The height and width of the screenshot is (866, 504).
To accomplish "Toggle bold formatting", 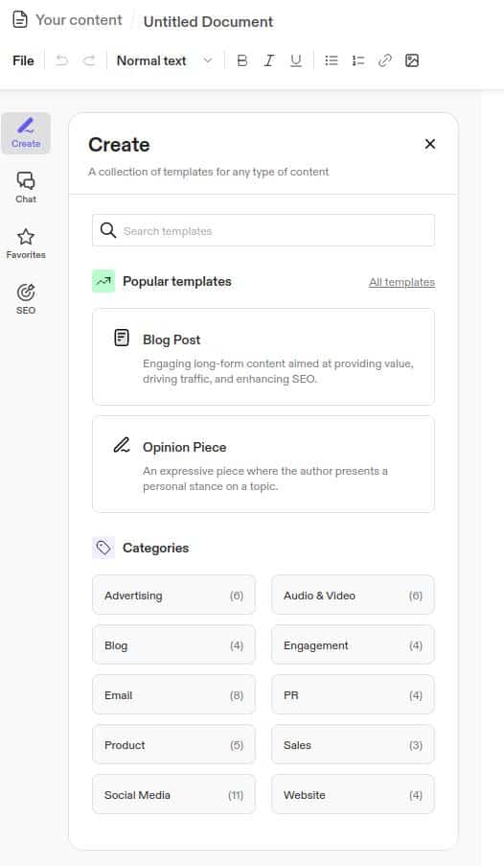I will coord(241,60).
